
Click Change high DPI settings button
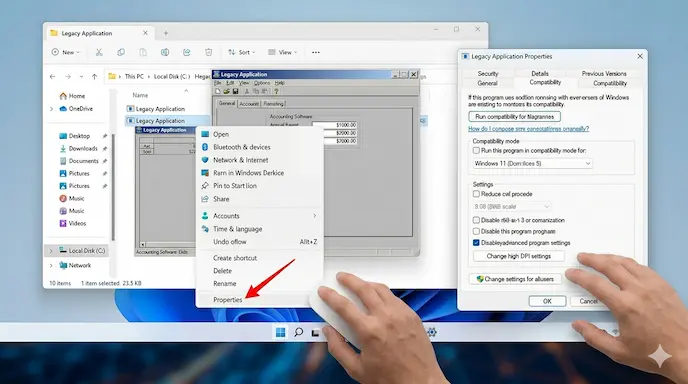(519, 256)
